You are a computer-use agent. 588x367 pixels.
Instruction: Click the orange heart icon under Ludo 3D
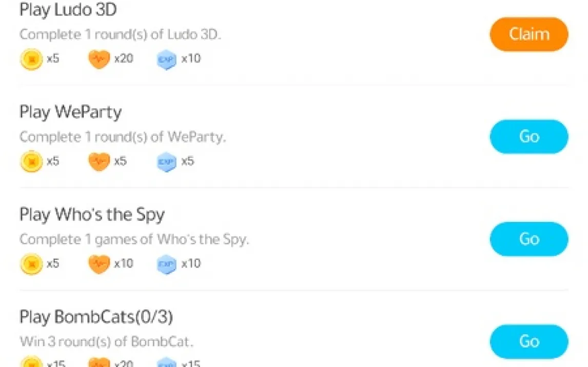pyautogui.click(x=99, y=59)
